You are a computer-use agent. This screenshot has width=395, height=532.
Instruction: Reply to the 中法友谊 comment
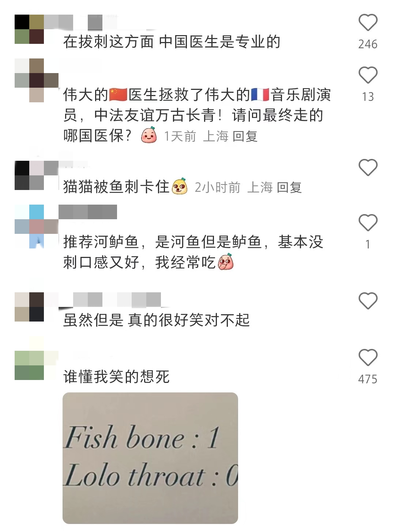pyautogui.click(x=245, y=136)
